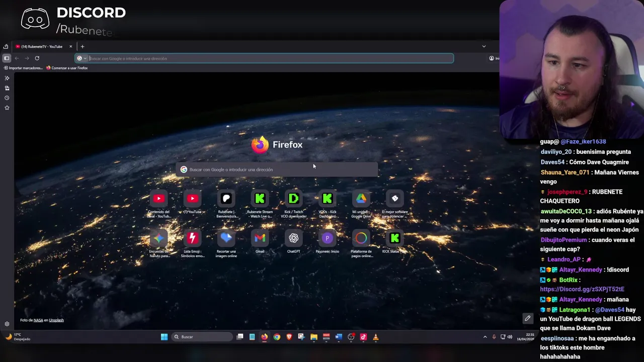644x362 pixels.
Task: Click the @Faze_iker1638 mention in chat
Action: click(x=583, y=142)
